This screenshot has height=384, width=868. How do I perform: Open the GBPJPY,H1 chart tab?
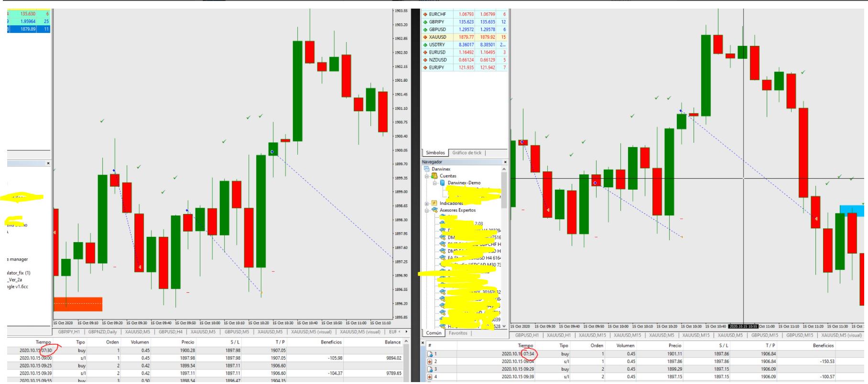coord(69,331)
